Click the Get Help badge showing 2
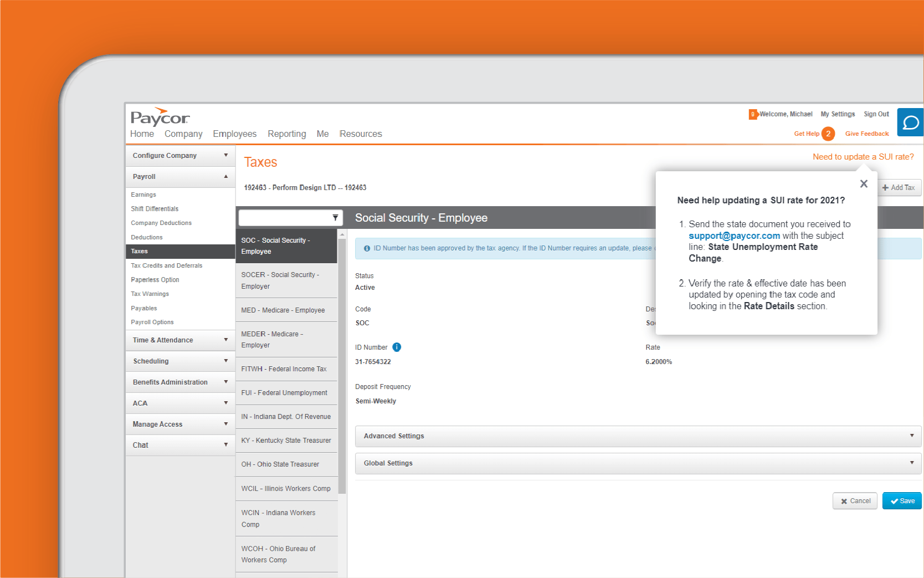This screenshot has height=578, width=924. tap(828, 134)
